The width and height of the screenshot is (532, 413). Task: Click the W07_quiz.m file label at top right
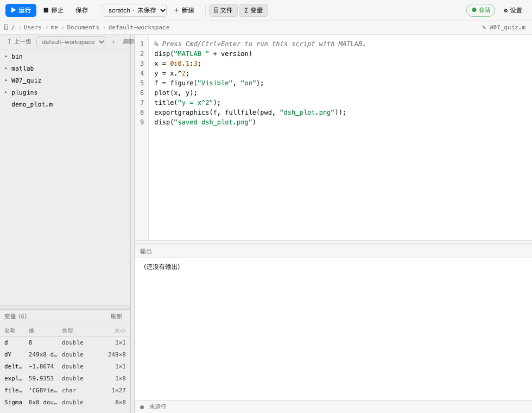point(504,27)
